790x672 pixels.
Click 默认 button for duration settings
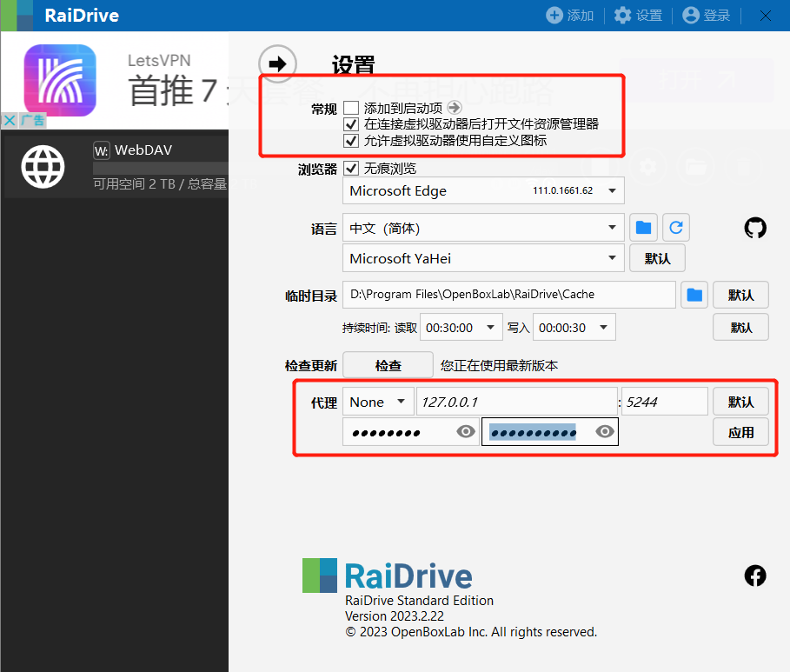[x=740, y=328]
